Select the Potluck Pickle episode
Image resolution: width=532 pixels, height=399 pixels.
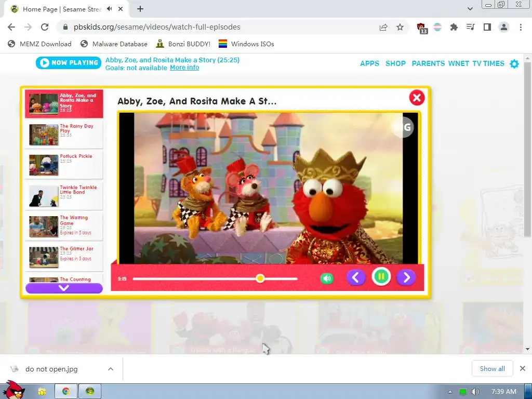pyautogui.click(x=64, y=165)
